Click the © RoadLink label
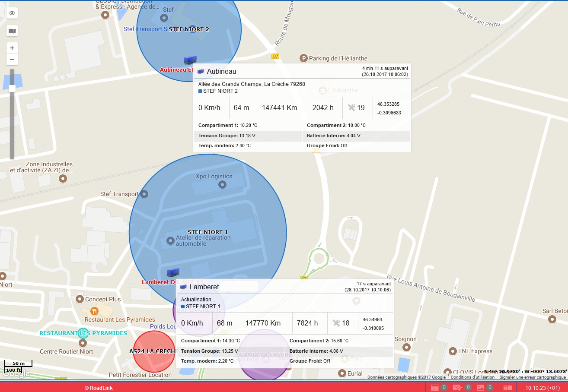This screenshot has height=392, width=568. (99, 388)
